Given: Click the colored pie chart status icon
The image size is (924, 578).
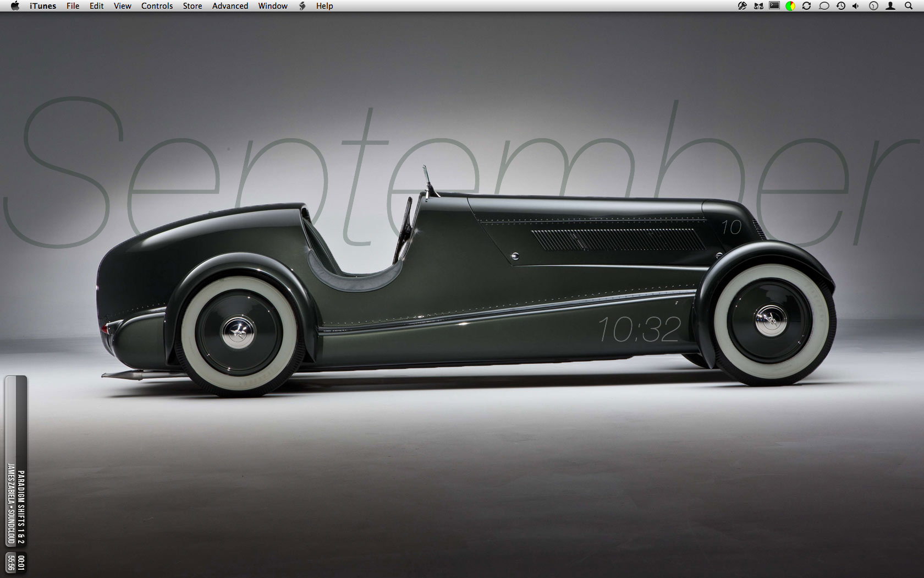Looking at the screenshot, I should 790,6.
